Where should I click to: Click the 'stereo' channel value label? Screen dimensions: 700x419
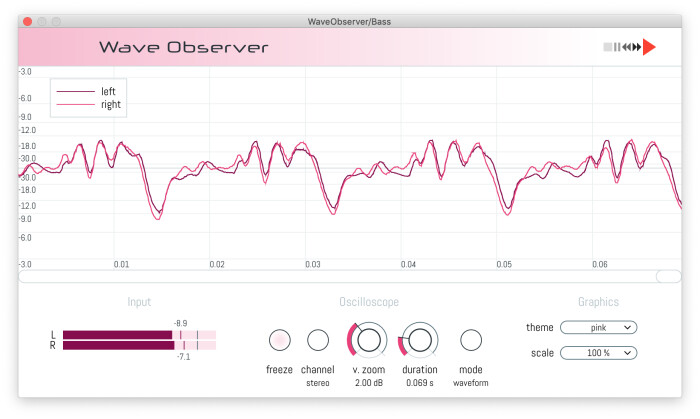coord(318,383)
